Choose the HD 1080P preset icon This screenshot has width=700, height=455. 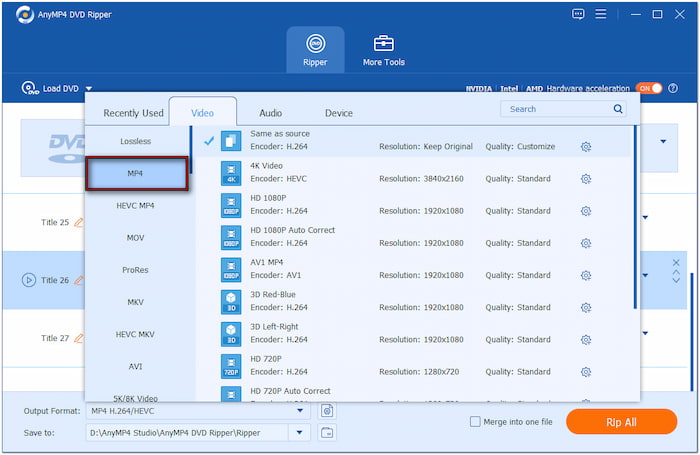click(231, 205)
